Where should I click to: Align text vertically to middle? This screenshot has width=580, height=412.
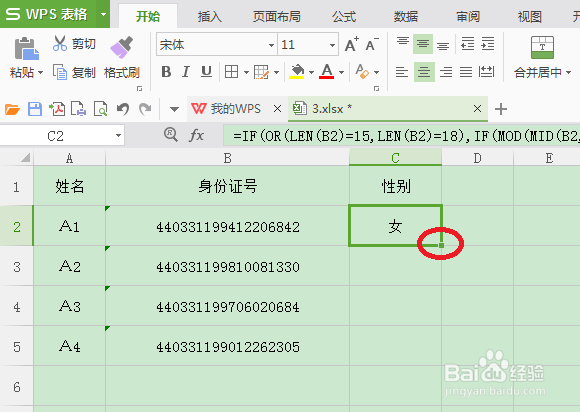click(x=423, y=44)
